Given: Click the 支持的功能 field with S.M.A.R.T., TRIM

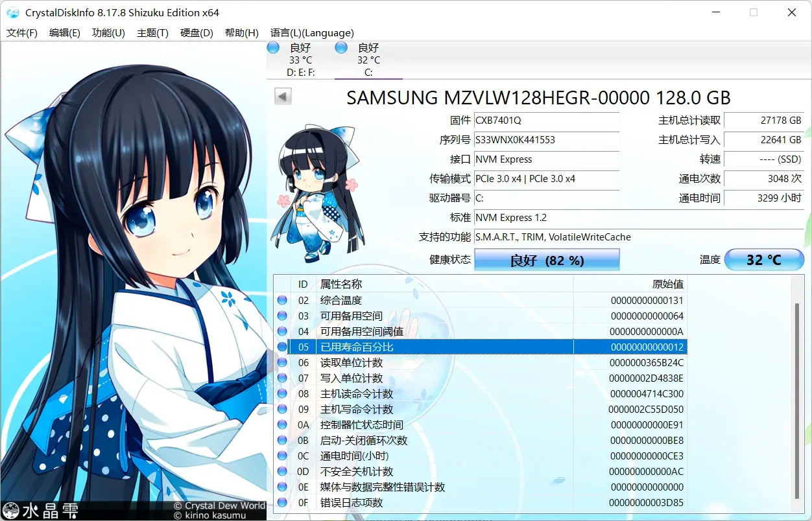Looking at the screenshot, I should click(x=639, y=237).
